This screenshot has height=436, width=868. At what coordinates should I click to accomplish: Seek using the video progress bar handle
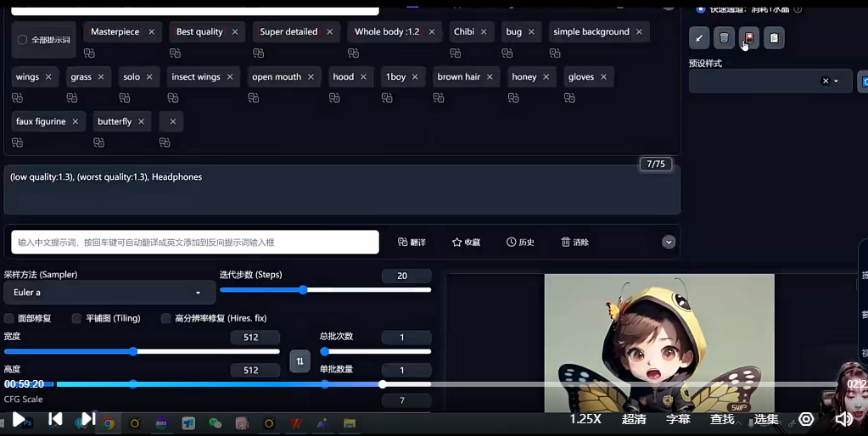pyautogui.click(x=383, y=384)
